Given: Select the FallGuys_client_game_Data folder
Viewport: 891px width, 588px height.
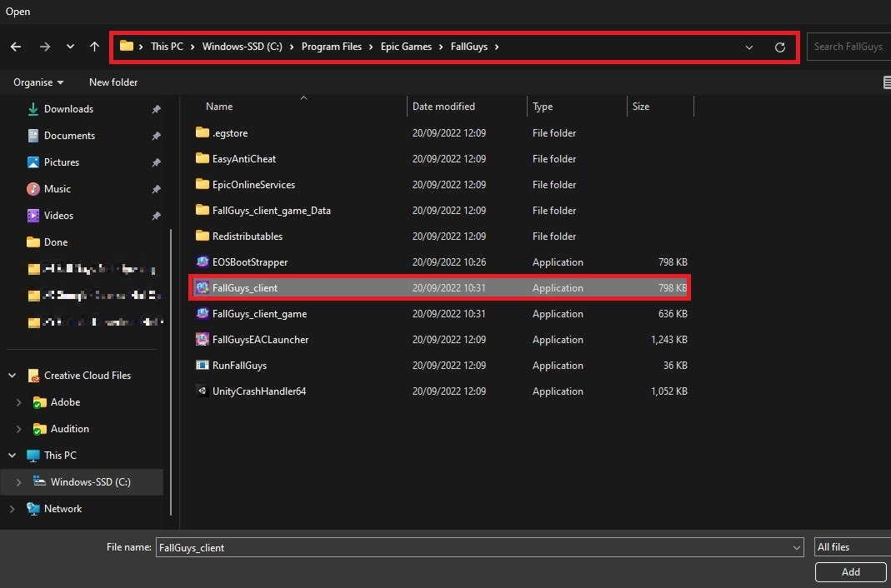Looking at the screenshot, I should (440, 211).
